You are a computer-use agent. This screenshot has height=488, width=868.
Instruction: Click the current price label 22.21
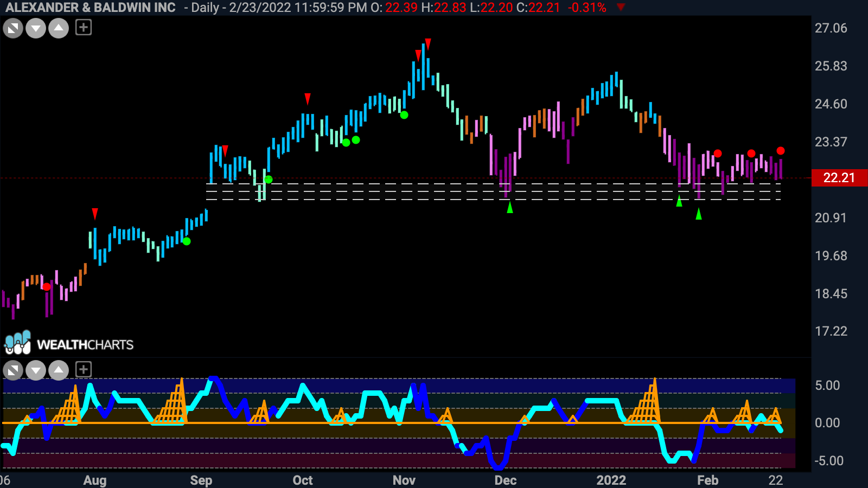click(x=839, y=178)
